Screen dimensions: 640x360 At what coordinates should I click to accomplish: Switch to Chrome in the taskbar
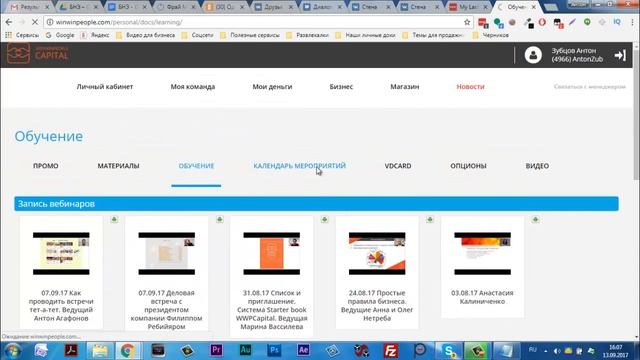click(x=128, y=350)
